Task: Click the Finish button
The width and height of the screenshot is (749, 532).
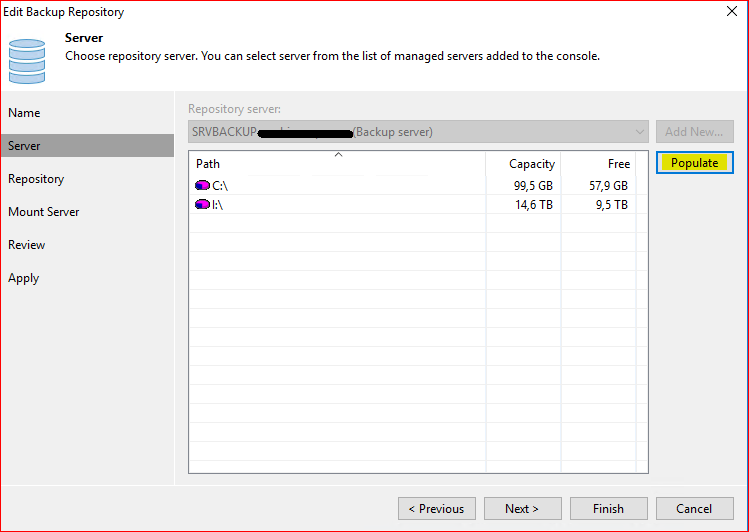Action: 608,509
